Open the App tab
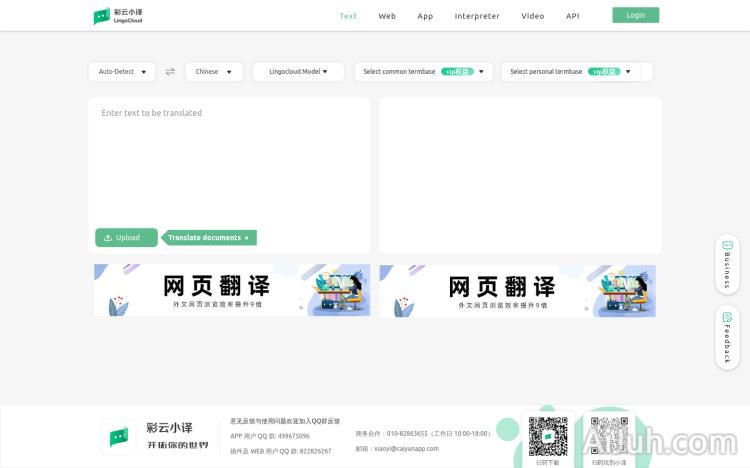The height and width of the screenshot is (468, 750). tap(425, 16)
